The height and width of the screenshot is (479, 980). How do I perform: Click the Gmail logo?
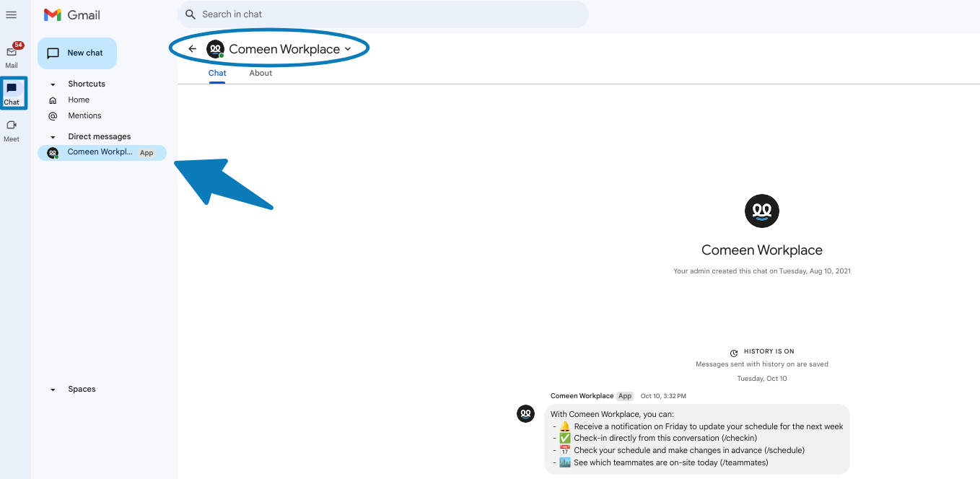(x=71, y=15)
